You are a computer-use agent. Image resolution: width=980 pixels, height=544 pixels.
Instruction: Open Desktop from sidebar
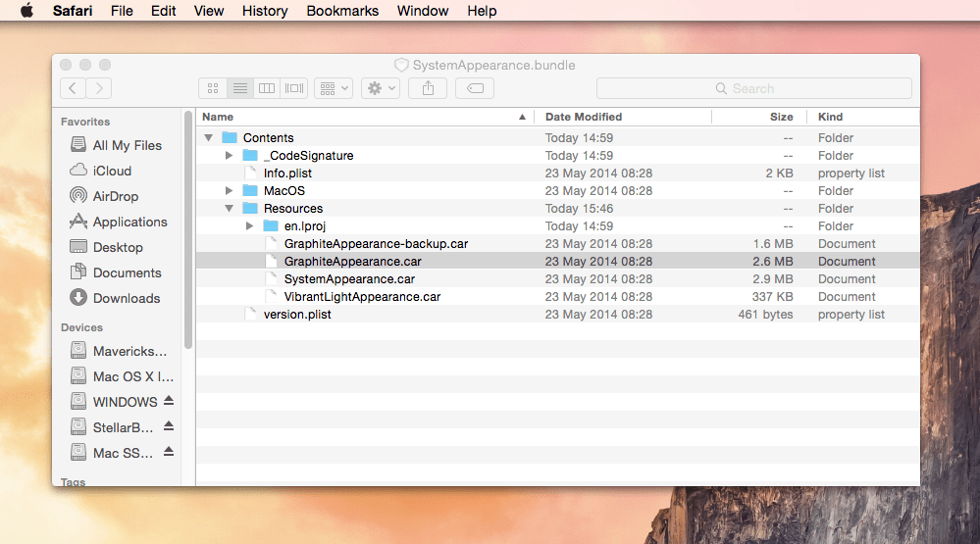[x=106, y=247]
